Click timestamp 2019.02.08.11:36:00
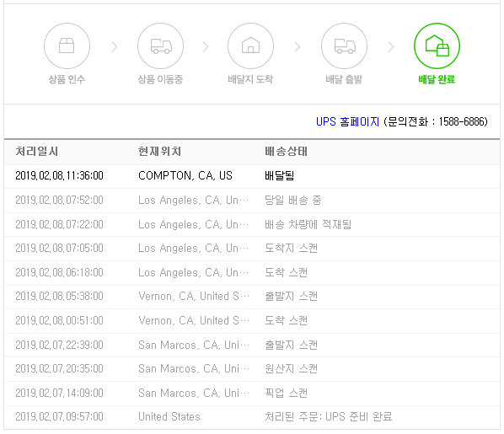The image size is (504, 434). click(x=60, y=175)
